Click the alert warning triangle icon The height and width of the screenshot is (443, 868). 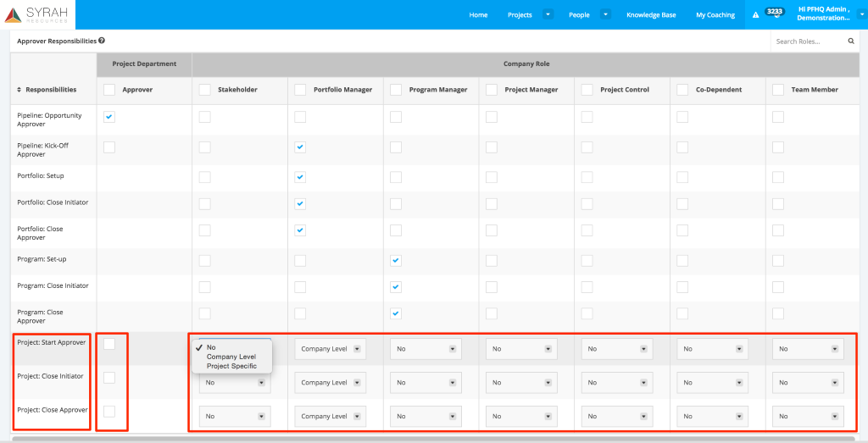[755, 15]
